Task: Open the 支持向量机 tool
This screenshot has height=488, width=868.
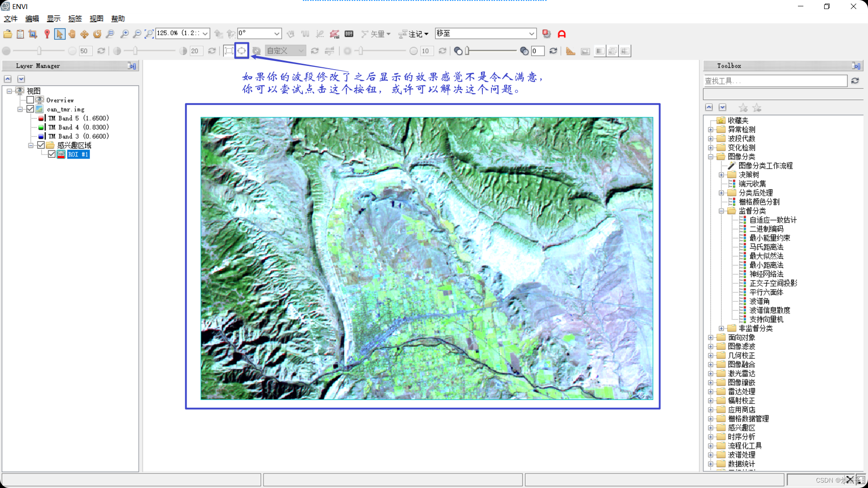Action: tap(766, 319)
